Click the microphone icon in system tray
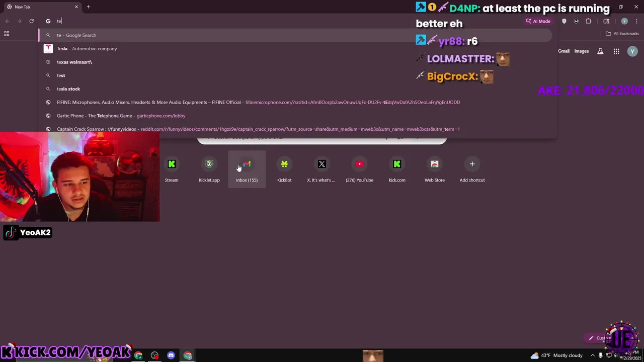The image size is (644, 362). tap(600, 355)
